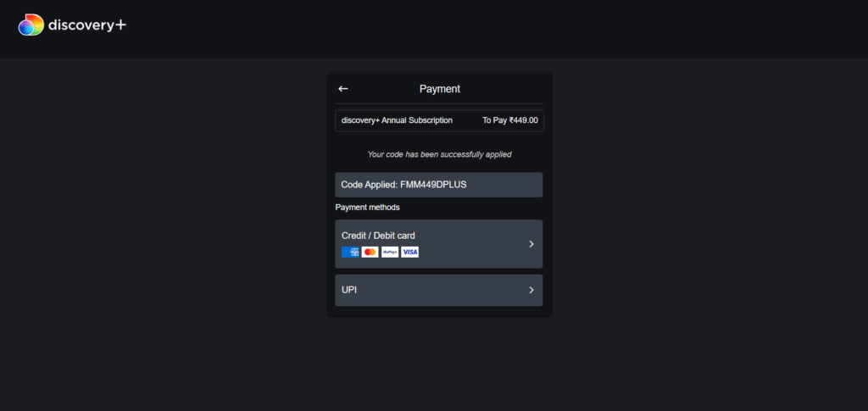This screenshot has width=868, height=411.
Task: Click the RuPay card icon
Action: [x=390, y=253]
